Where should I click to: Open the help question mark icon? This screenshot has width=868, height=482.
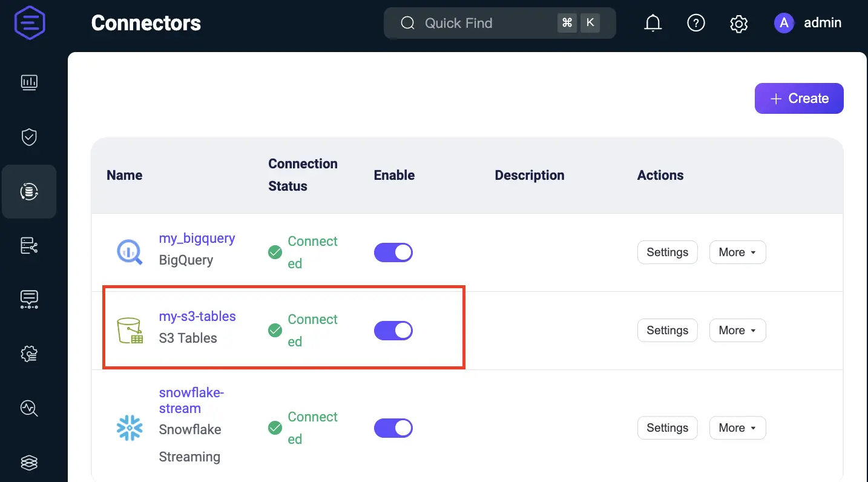coord(696,23)
